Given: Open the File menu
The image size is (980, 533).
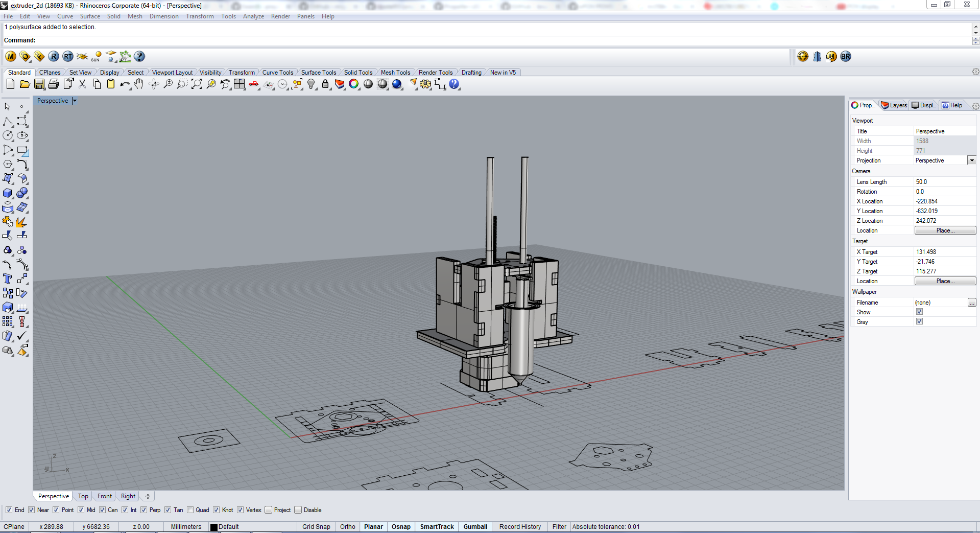Looking at the screenshot, I should tap(8, 16).
